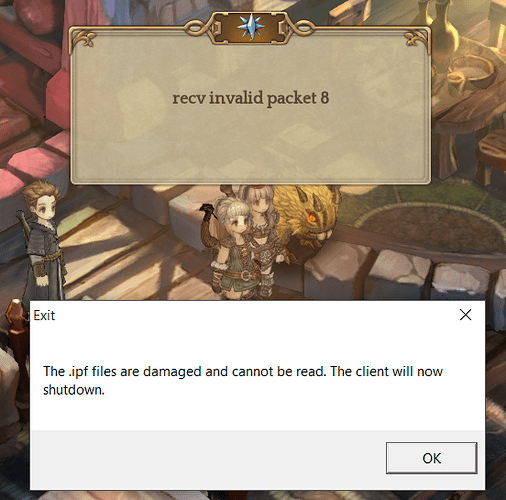Click the top-left scroll ornament of the message box
The height and width of the screenshot is (500, 506).
tap(84, 39)
